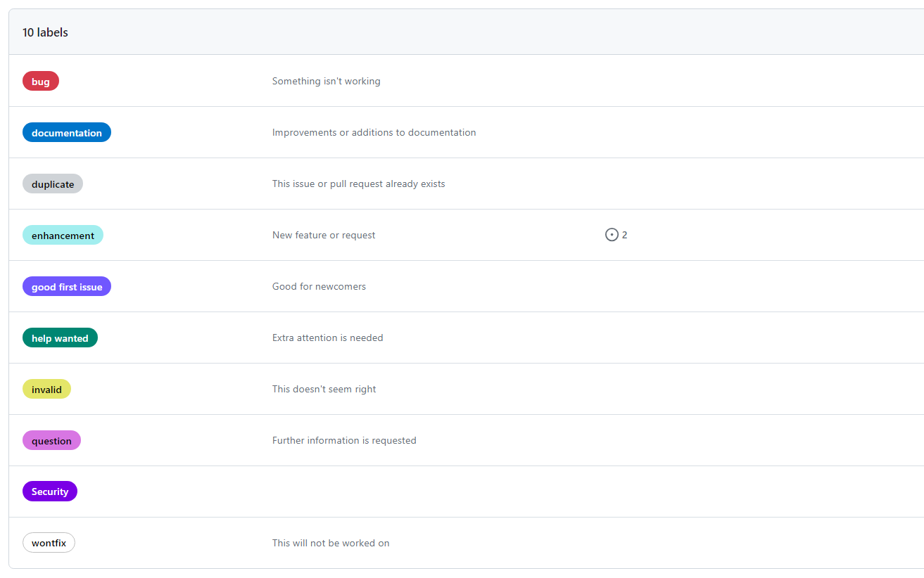Select the gray duplicate label
The image size is (924, 578).
(53, 184)
